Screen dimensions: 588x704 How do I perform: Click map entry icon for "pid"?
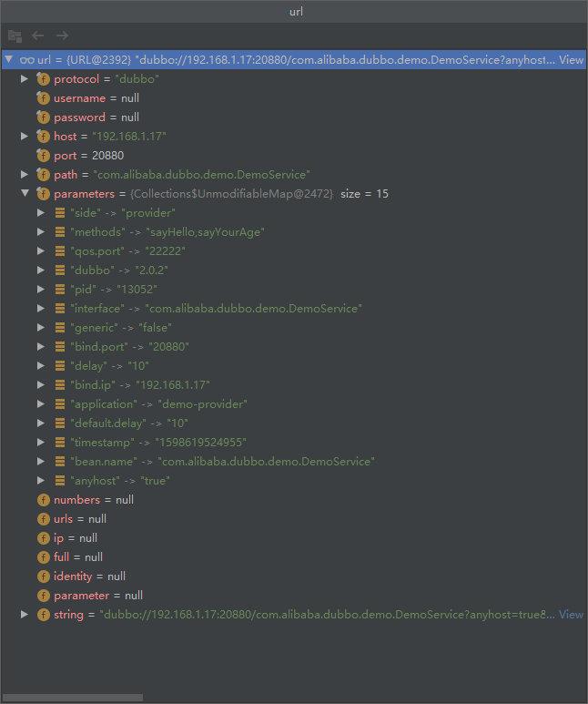[60, 289]
